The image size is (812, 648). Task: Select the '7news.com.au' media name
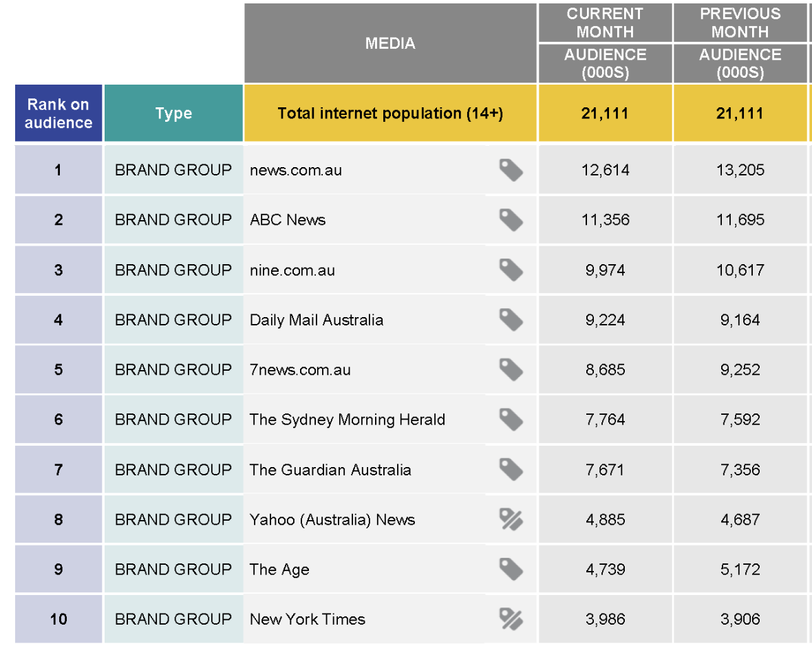pos(300,369)
